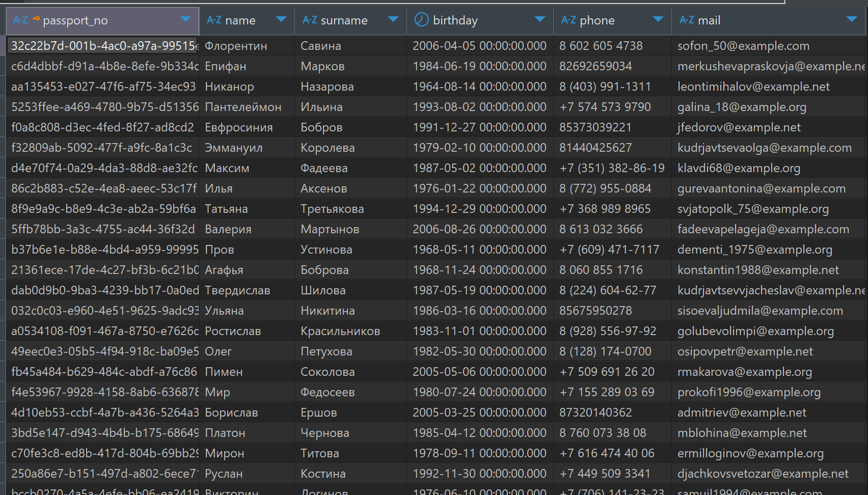
Task: Select phone cell +7 616 474 40 06
Action: (x=613, y=453)
